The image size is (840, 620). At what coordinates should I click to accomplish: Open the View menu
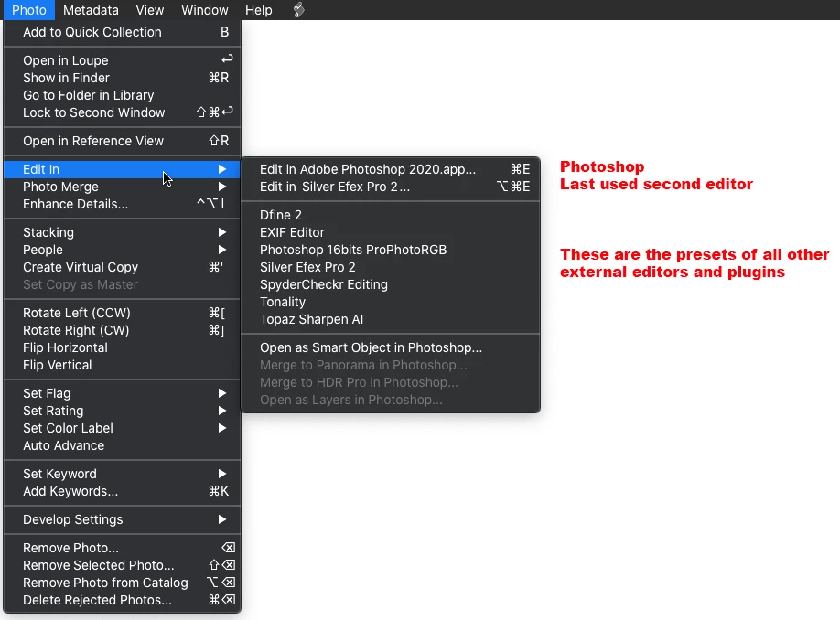[149, 10]
